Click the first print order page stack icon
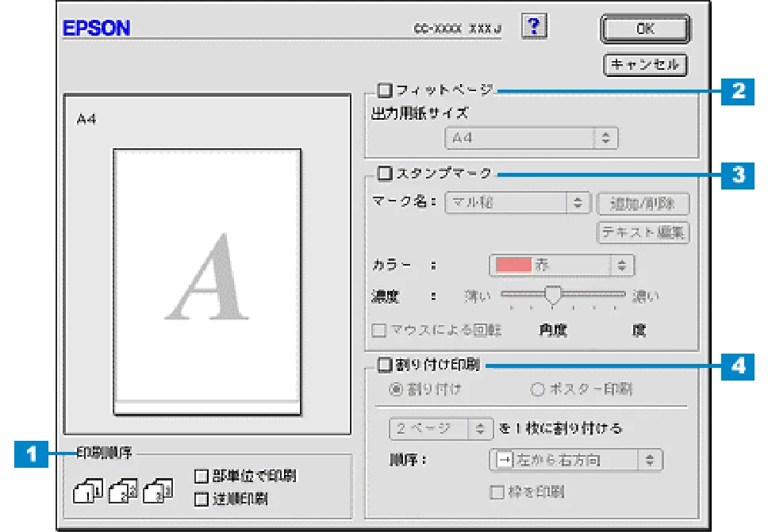 coord(88,491)
